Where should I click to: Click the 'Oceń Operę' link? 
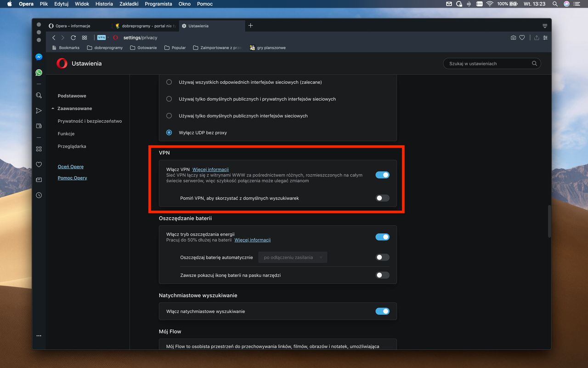tap(71, 167)
